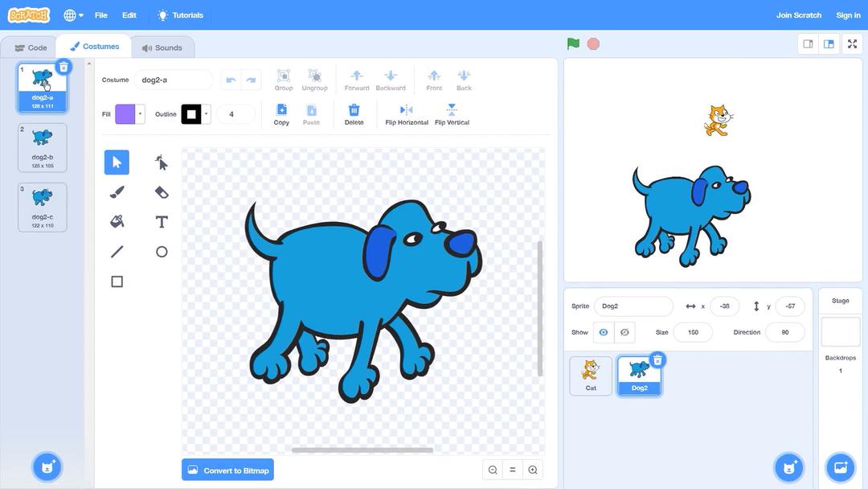Image resolution: width=868 pixels, height=489 pixels.
Task: Select the dog2-b costume thumbnail
Action: tap(43, 147)
